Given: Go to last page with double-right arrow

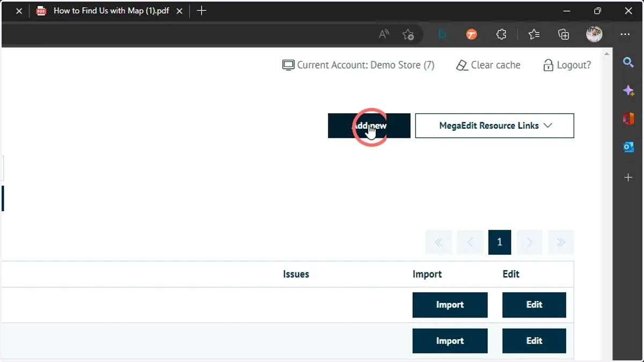Looking at the screenshot, I should coord(561,242).
